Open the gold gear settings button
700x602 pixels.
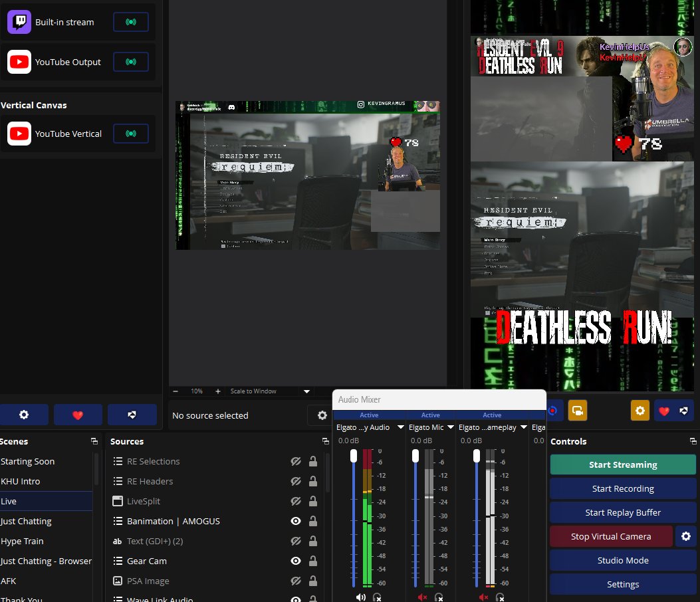pyautogui.click(x=640, y=411)
